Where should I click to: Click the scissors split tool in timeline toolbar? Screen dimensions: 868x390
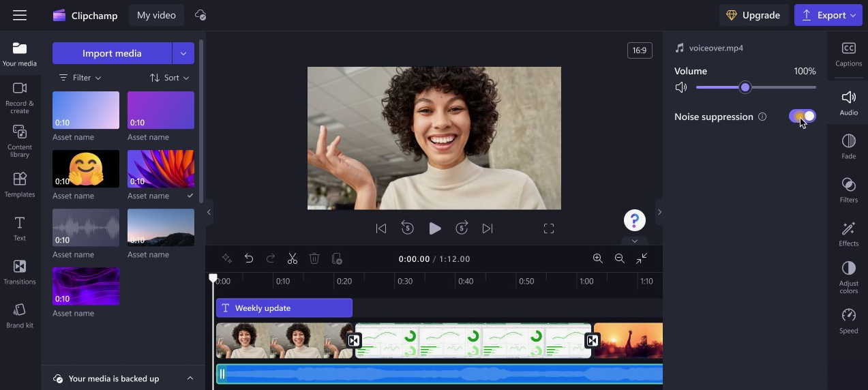click(x=293, y=258)
